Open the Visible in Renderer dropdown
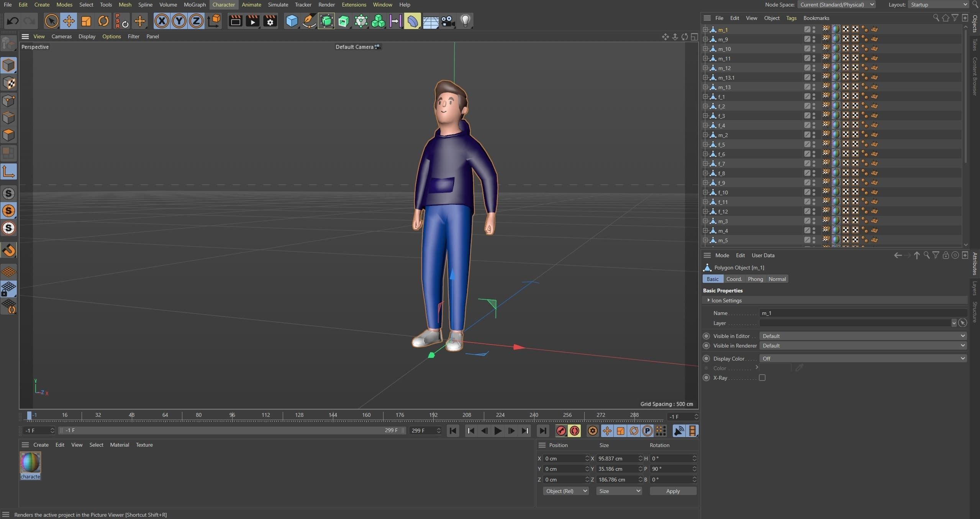The width and height of the screenshot is (980, 519). [x=863, y=346]
